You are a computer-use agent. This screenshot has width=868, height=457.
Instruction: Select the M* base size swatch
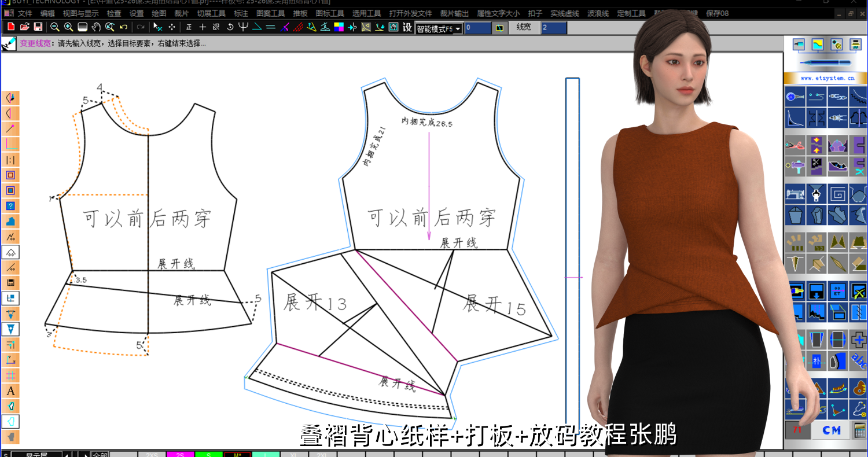point(237,454)
